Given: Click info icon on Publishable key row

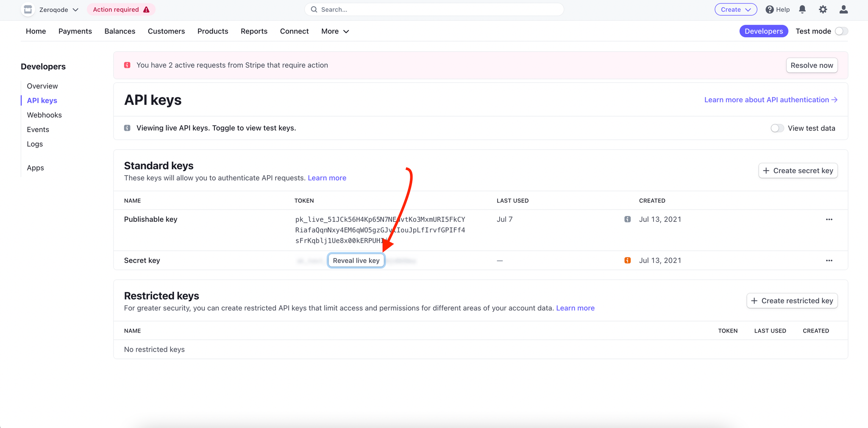Looking at the screenshot, I should (x=628, y=219).
